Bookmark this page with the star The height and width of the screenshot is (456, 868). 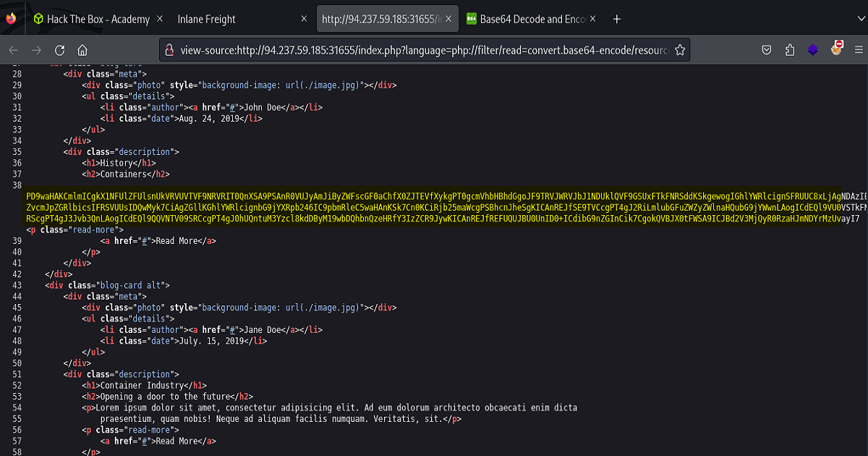tap(679, 50)
